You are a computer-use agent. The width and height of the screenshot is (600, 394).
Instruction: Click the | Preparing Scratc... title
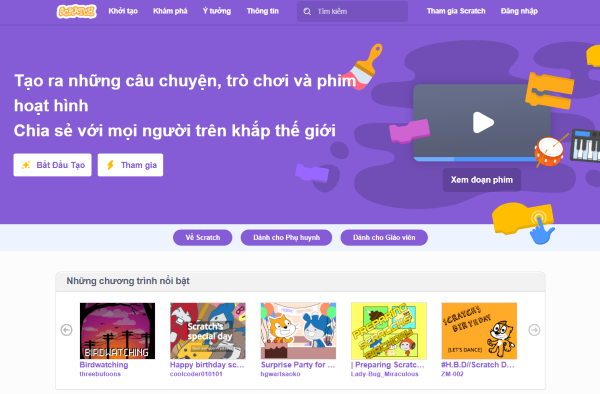point(388,365)
